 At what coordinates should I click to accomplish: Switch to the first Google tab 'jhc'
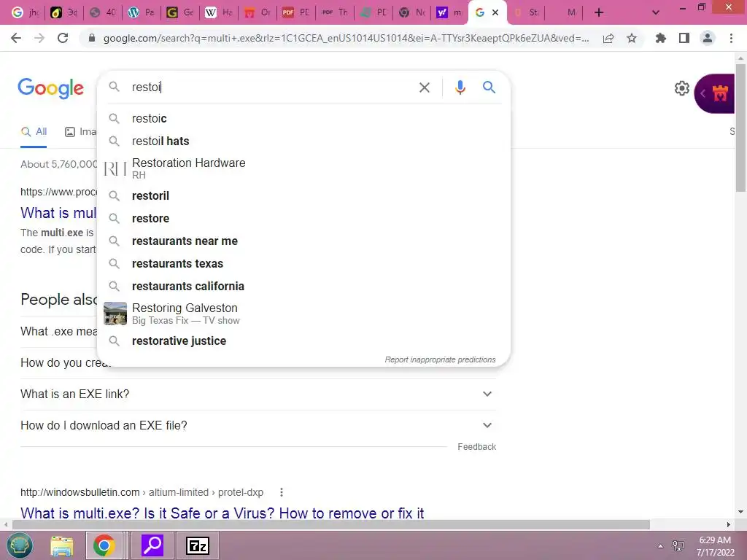click(26, 12)
